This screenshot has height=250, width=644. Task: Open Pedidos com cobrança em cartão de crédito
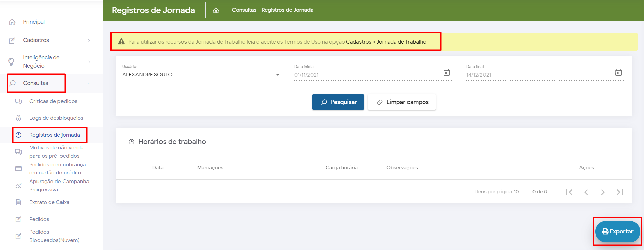pos(58,169)
